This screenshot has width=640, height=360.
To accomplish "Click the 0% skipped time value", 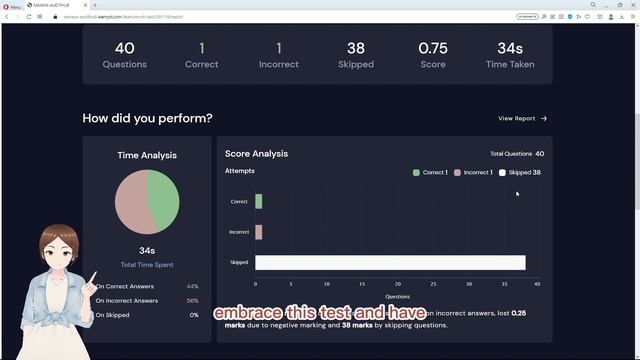I will [x=194, y=315].
